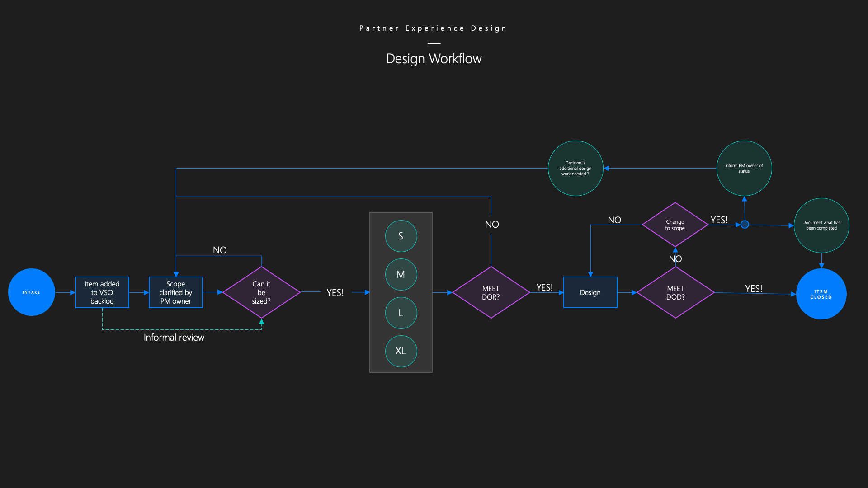Click the S size selector circle
Viewport: 868px width, 488px height.
coord(401,236)
